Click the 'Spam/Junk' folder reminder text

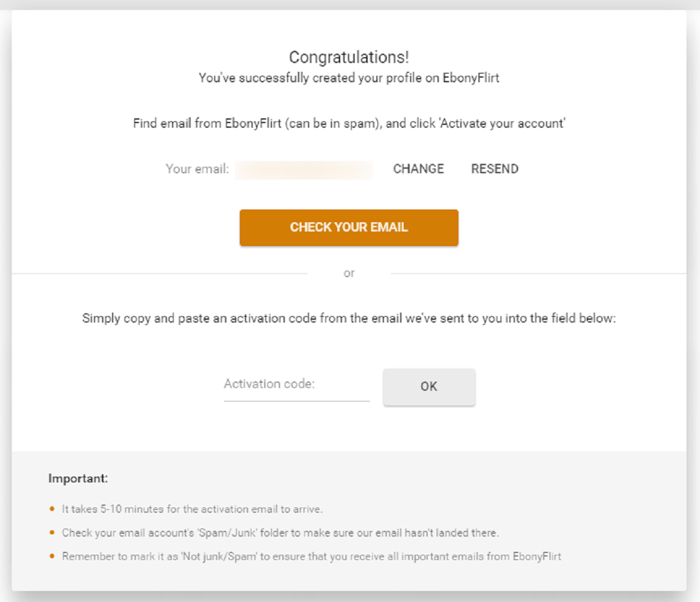tap(280, 533)
